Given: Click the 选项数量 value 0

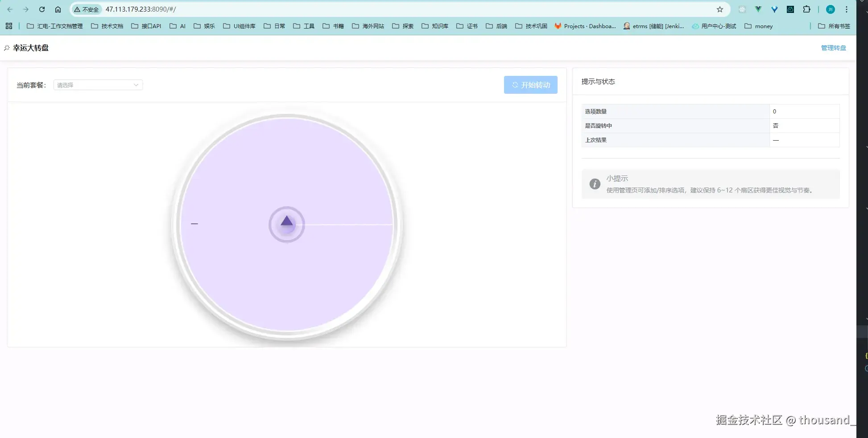Looking at the screenshot, I should [x=774, y=111].
